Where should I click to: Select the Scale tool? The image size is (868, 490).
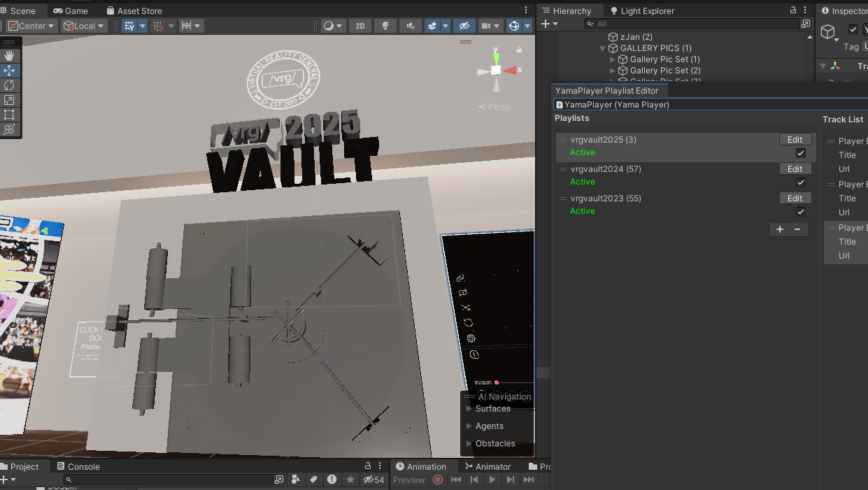pos(10,100)
